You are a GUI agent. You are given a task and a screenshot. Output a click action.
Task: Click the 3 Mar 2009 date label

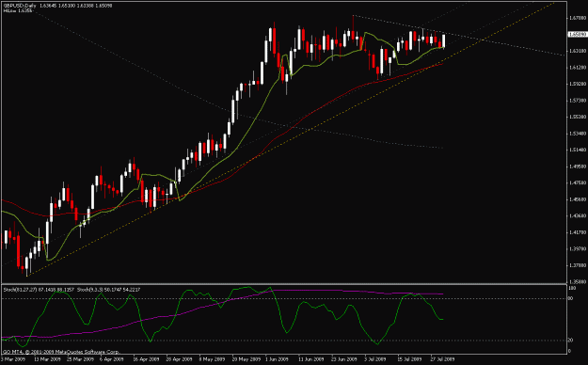tap(13, 359)
